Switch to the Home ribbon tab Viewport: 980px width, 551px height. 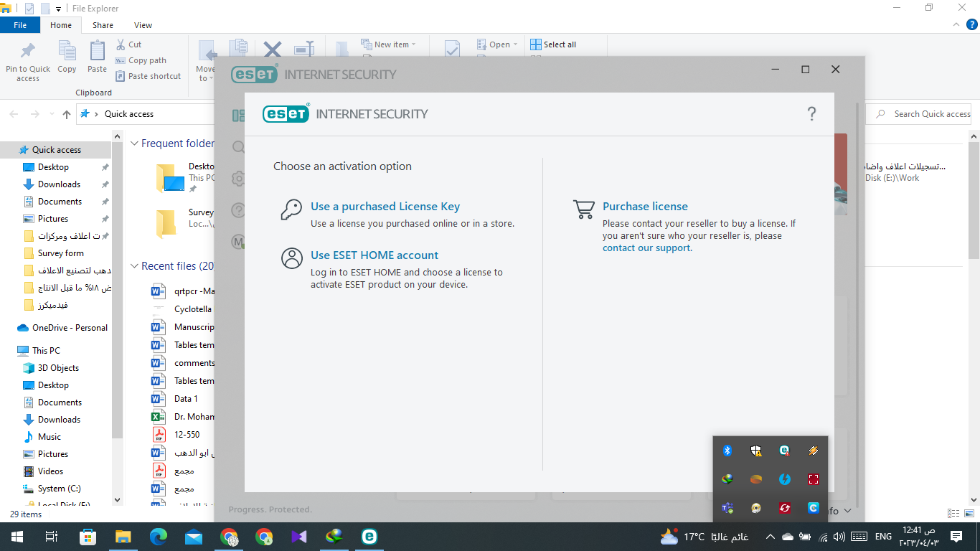pos(61,25)
